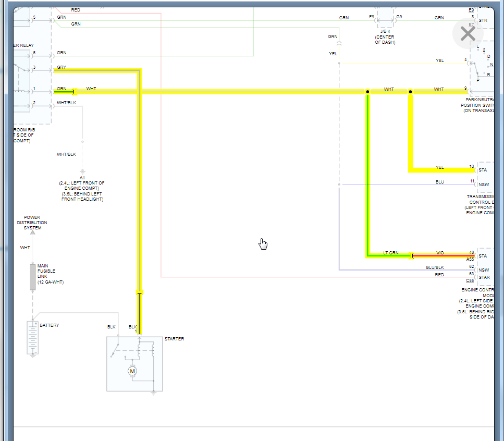504x441 pixels.
Task: Select the F9 connector pin label
Action: coord(372,17)
